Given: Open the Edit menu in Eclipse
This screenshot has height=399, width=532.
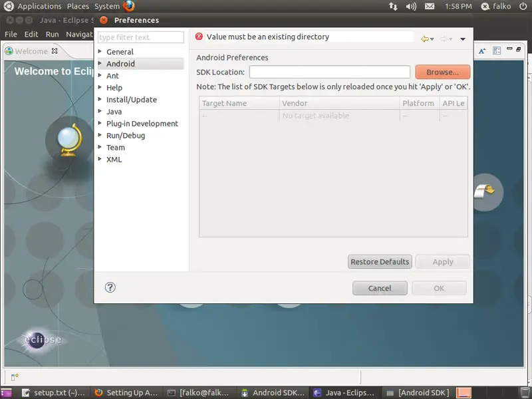Looking at the screenshot, I should pos(31,35).
